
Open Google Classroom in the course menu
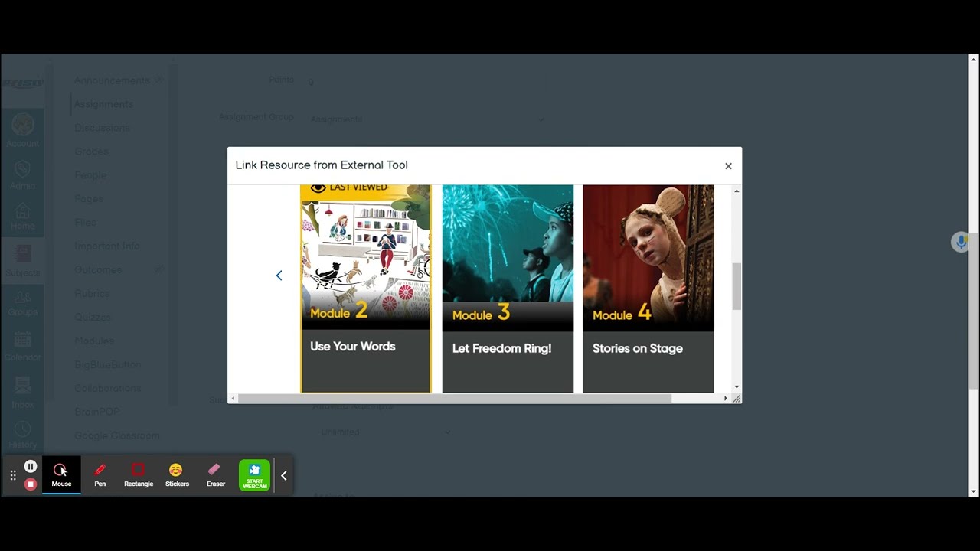(x=117, y=435)
